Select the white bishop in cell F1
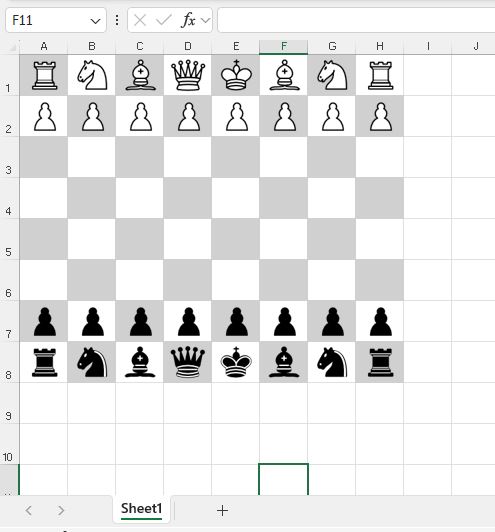This screenshot has width=495, height=532. (284, 75)
